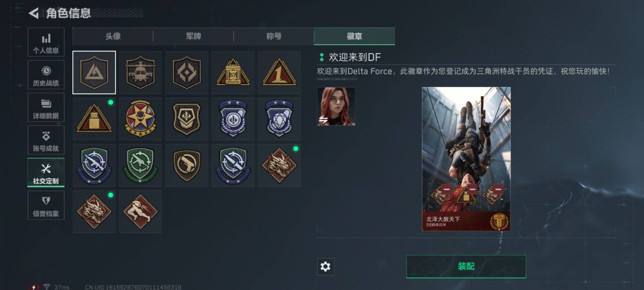
Task: Open 账号成就 in the sidebar
Action: coord(46,140)
